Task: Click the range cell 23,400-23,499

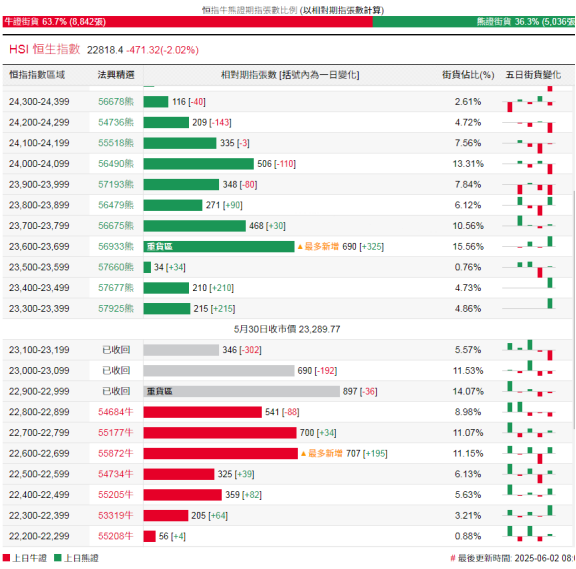Action: 39,288
